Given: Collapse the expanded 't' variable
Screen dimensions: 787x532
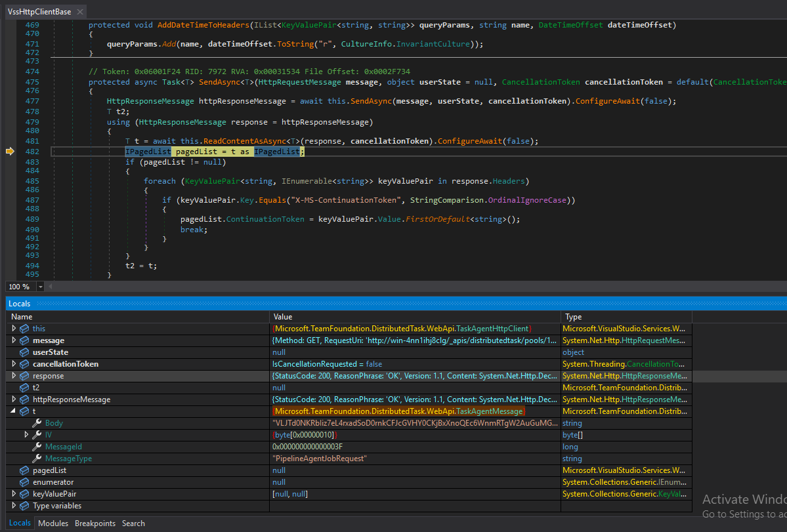Looking at the screenshot, I should pyautogui.click(x=14, y=411).
